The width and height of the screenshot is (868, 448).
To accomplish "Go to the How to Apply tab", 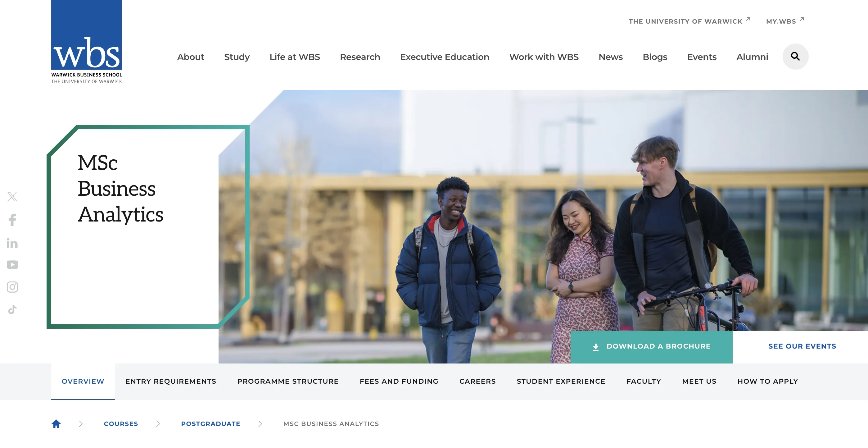I will pyautogui.click(x=767, y=381).
